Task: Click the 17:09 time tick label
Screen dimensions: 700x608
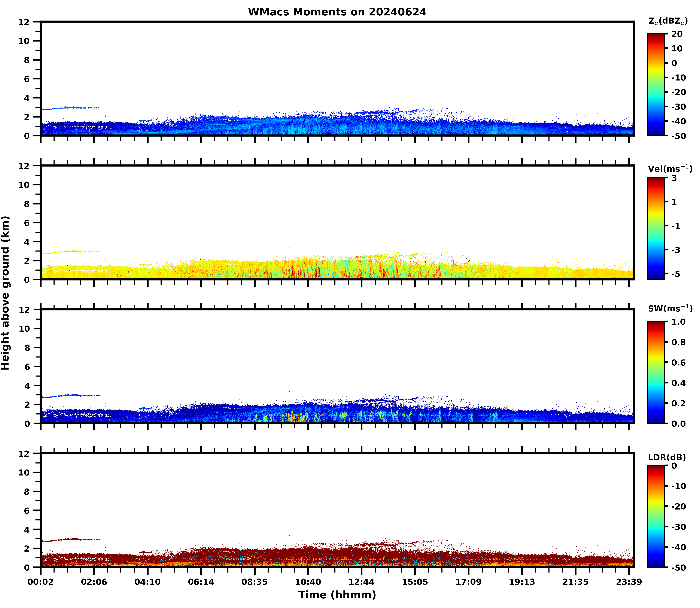Action: coord(468,582)
